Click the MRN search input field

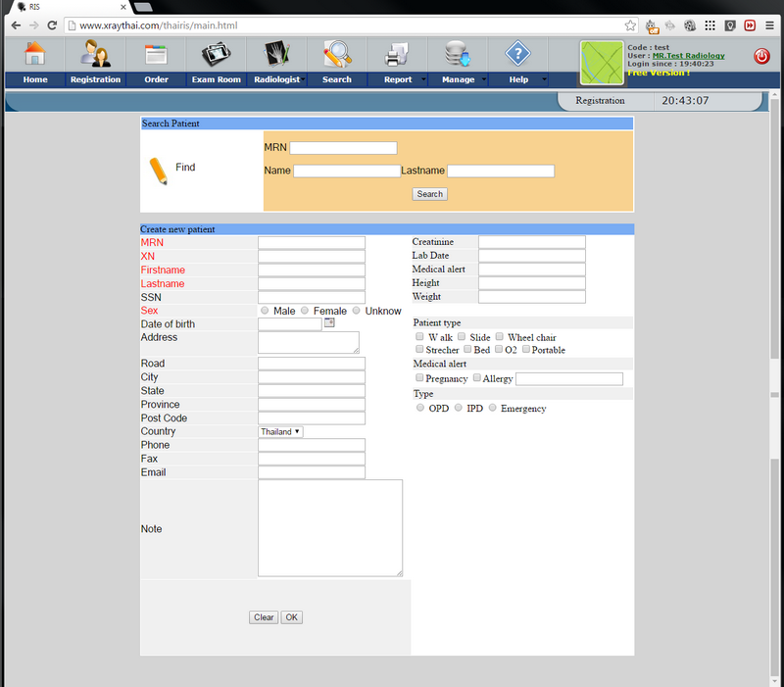click(x=343, y=148)
